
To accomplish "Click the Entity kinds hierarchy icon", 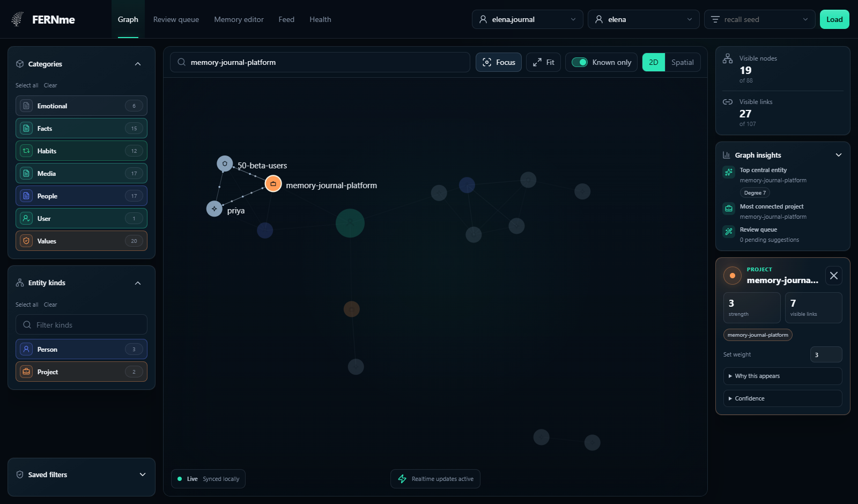I will tap(20, 283).
